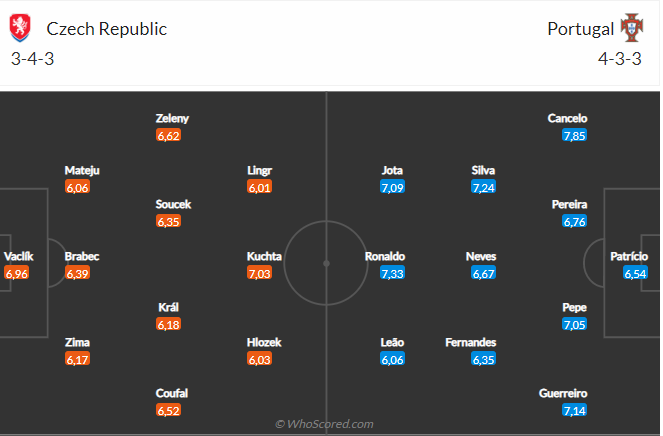Image resolution: width=663 pixels, height=436 pixels.
Task: Click Silva's 7,24 rating badge
Action: point(484,187)
